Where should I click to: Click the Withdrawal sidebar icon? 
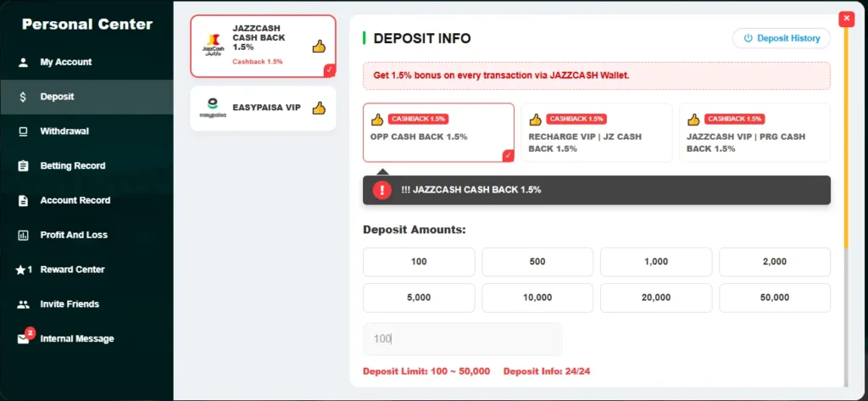23,131
